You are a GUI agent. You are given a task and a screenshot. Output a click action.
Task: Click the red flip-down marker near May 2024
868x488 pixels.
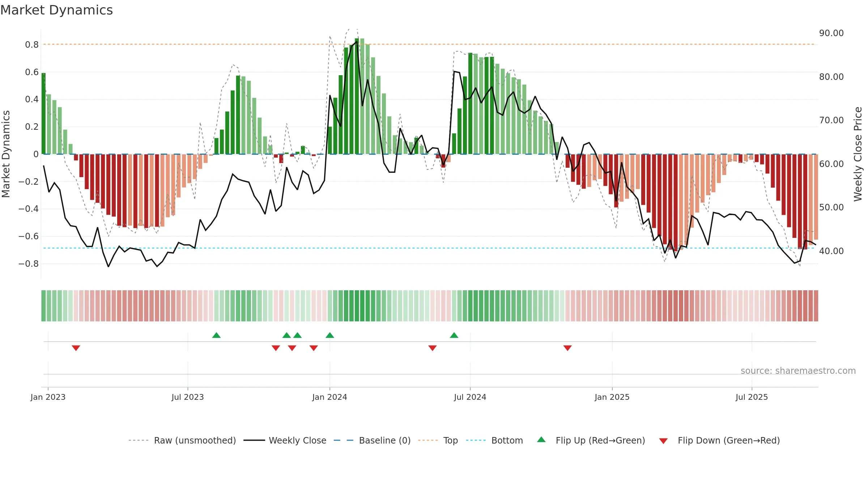tap(433, 348)
